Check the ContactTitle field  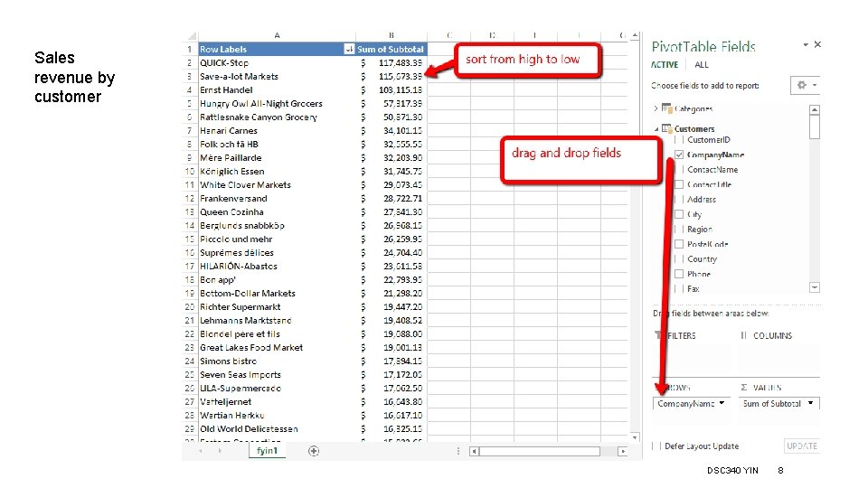click(x=679, y=184)
